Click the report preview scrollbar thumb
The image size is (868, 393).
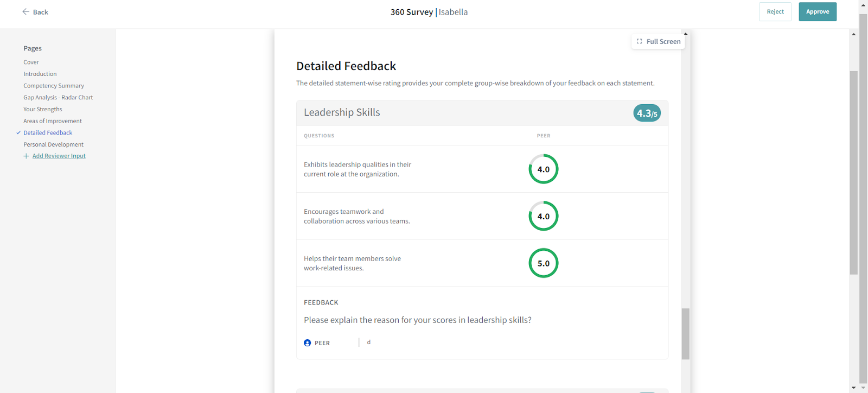click(x=686, y=333)
